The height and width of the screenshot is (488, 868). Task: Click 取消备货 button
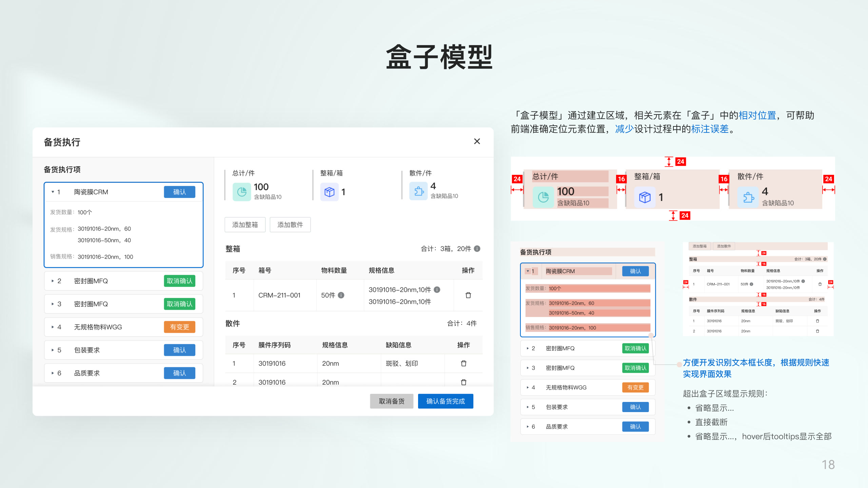[x=392, y=401]
